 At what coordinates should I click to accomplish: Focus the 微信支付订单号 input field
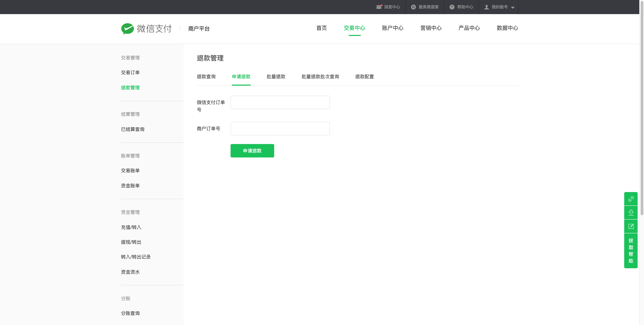tap(280, 102)
